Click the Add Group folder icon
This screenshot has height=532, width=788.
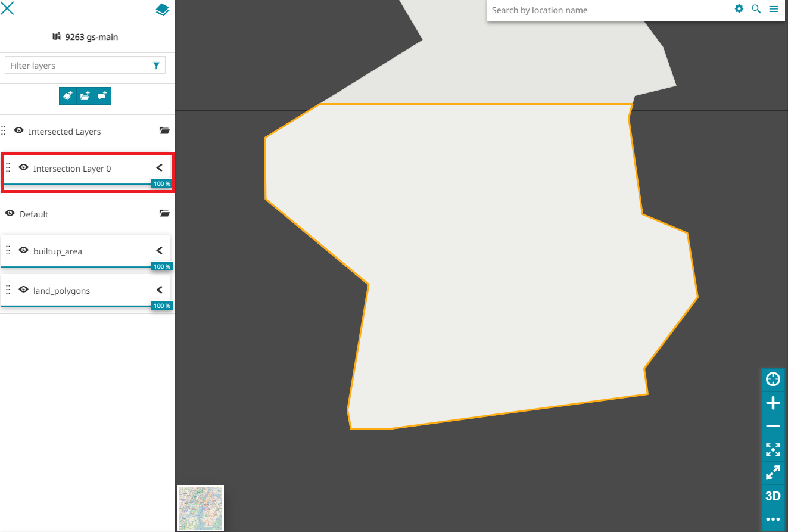click(x=85, y=96)
